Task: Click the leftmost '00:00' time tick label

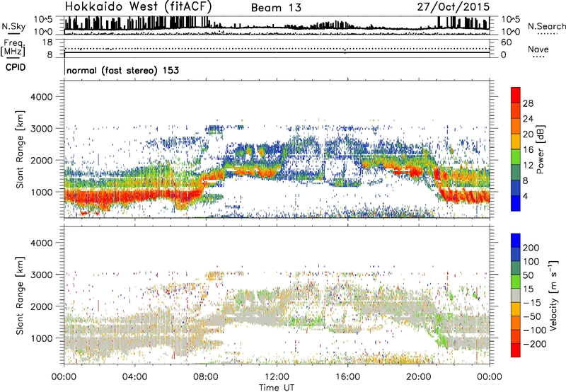Action: tap(64, 377)
